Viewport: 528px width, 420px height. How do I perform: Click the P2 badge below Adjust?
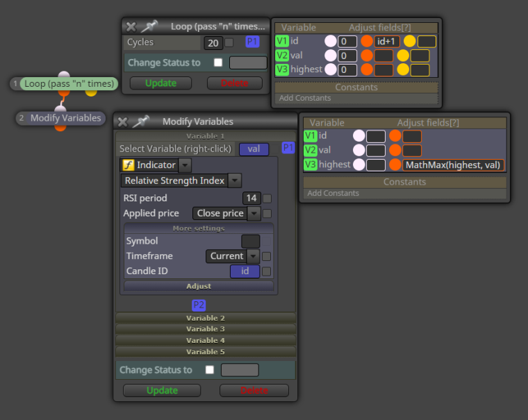click(x=199, y=305)
